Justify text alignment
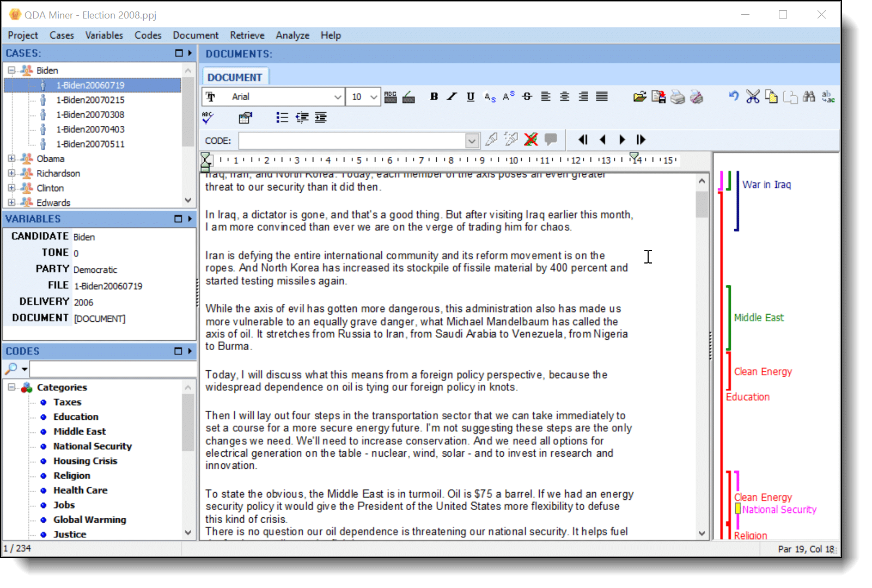The width and height of the screenshot is (872, 588). (x=602, y=96)
